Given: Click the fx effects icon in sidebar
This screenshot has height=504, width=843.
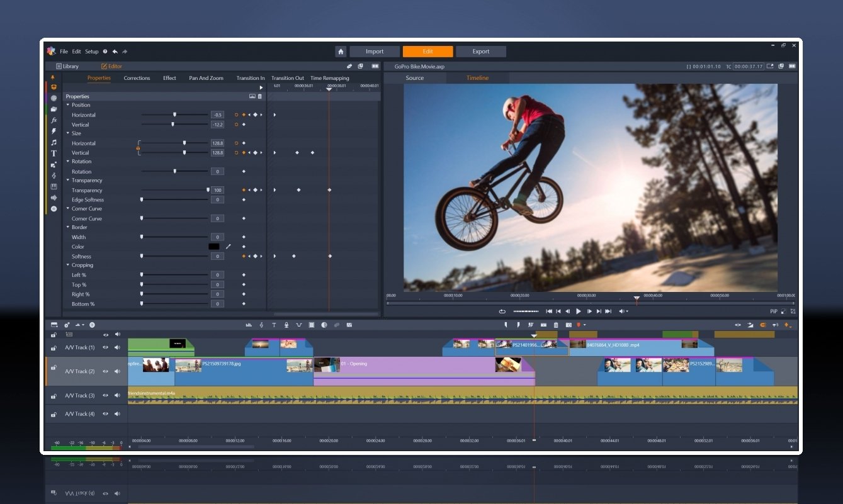Looking at the screenshot, I should point(54,120).
